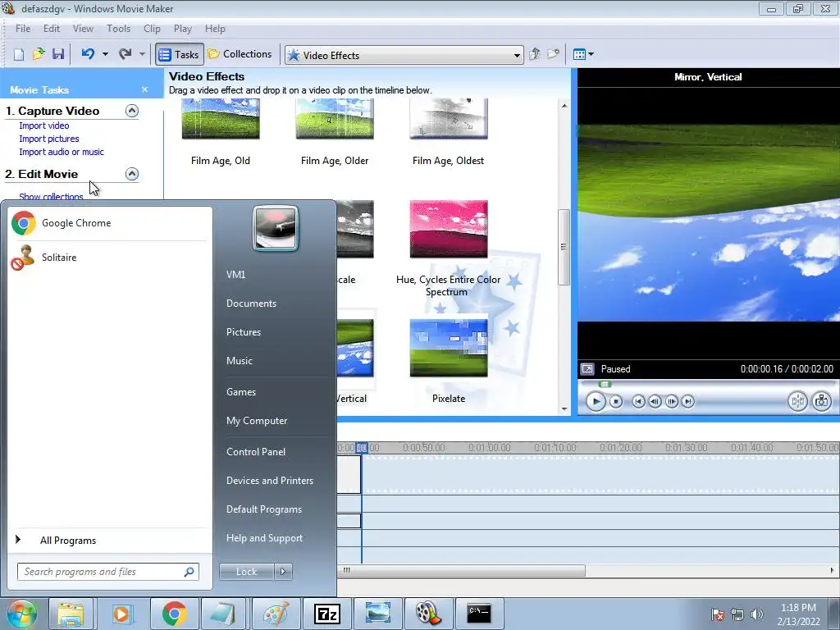Open Control Panel from Start menu
Screen dimensions: 840x630
point(256,452)
